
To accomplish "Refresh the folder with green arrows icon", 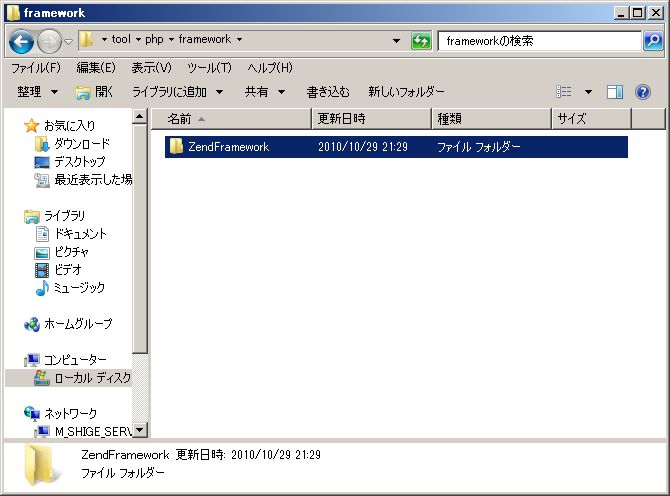I will pos(421,41).
